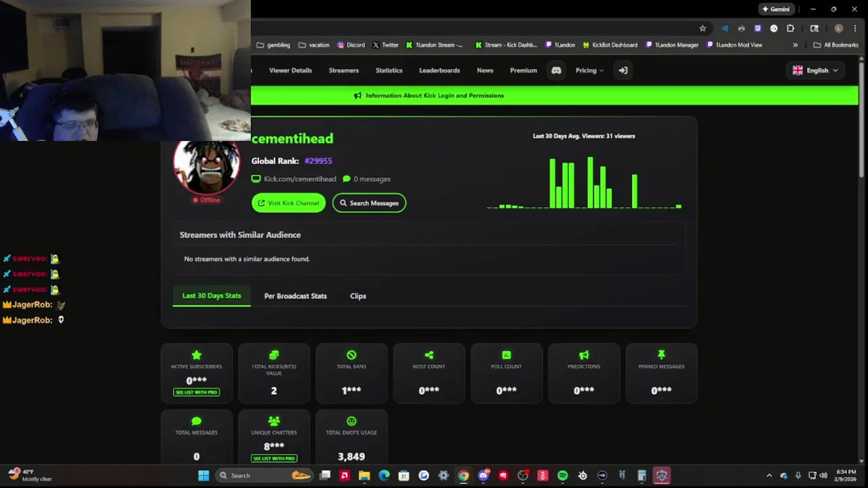
Task: Open the vacation bookmarks folder
Action: point(314,45)
